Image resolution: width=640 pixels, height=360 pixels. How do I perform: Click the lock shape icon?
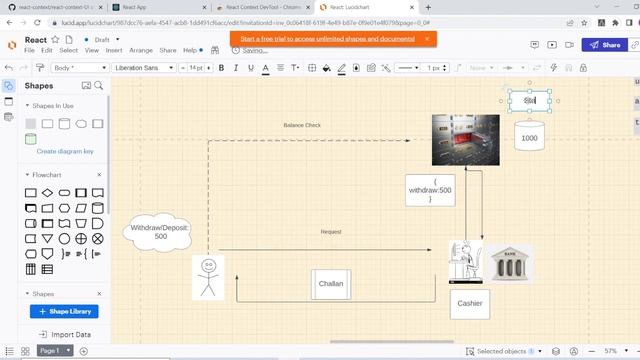pos(583,68)
